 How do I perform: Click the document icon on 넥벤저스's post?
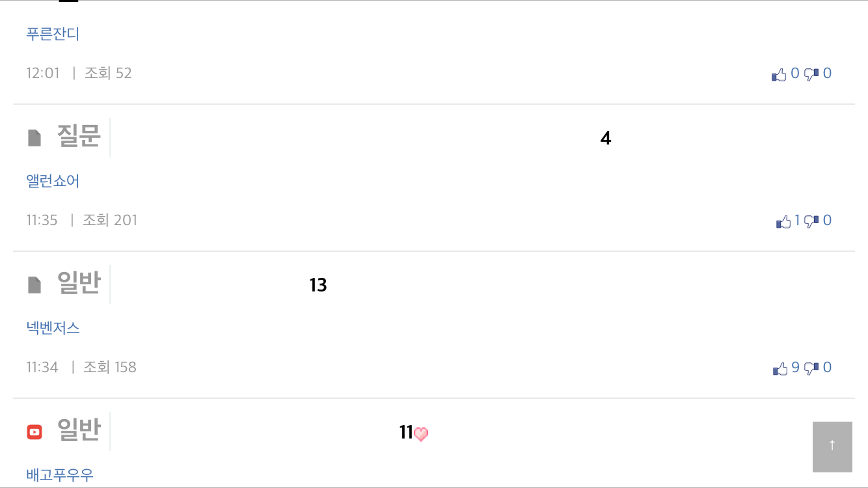pyautogui.click(x=34, y=285)
